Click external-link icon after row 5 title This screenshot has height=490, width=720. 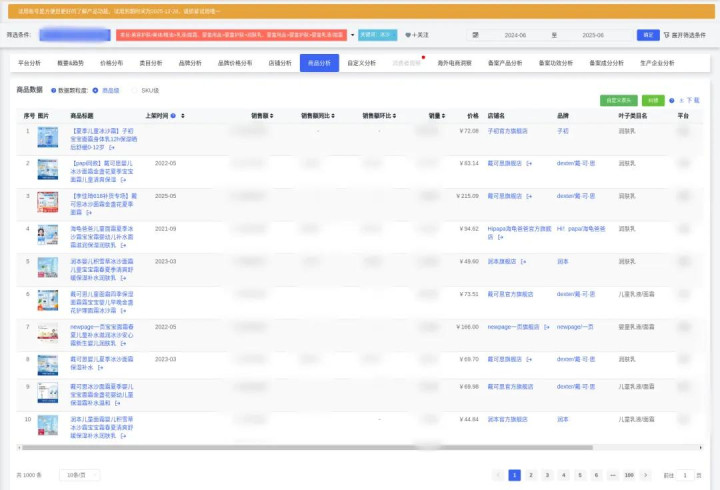click(123, 278)
